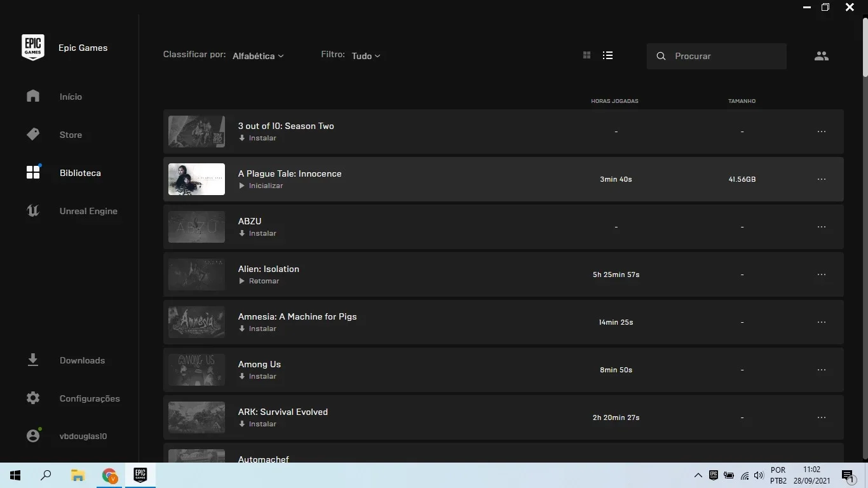Switch to list view
868x488 pixels.
[x=607, y=55]
